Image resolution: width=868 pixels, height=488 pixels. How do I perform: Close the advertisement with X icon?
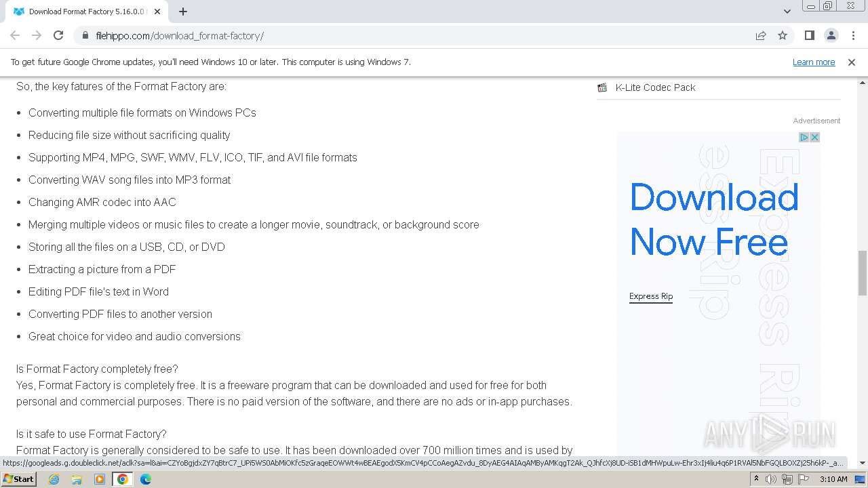point(814,137)
